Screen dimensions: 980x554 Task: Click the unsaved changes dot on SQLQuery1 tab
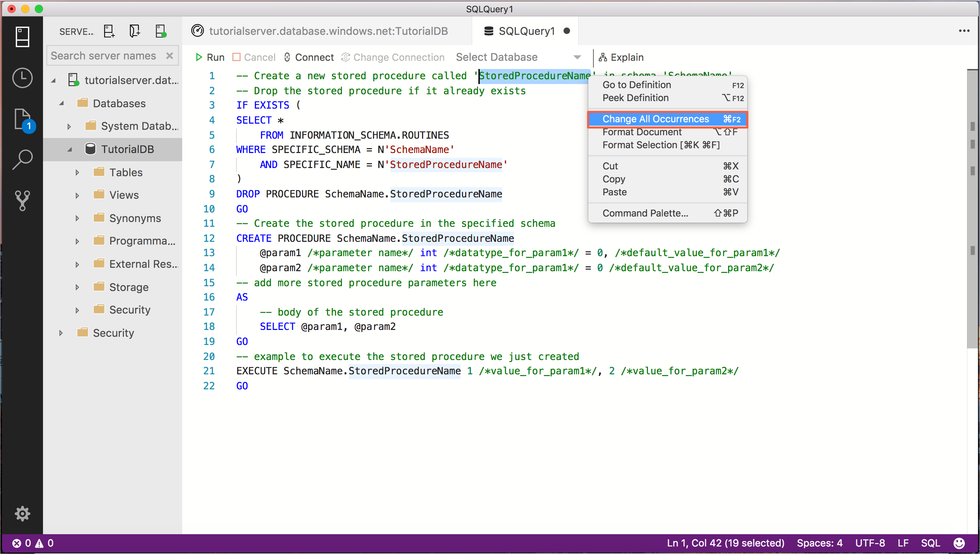tap(567, 32)
